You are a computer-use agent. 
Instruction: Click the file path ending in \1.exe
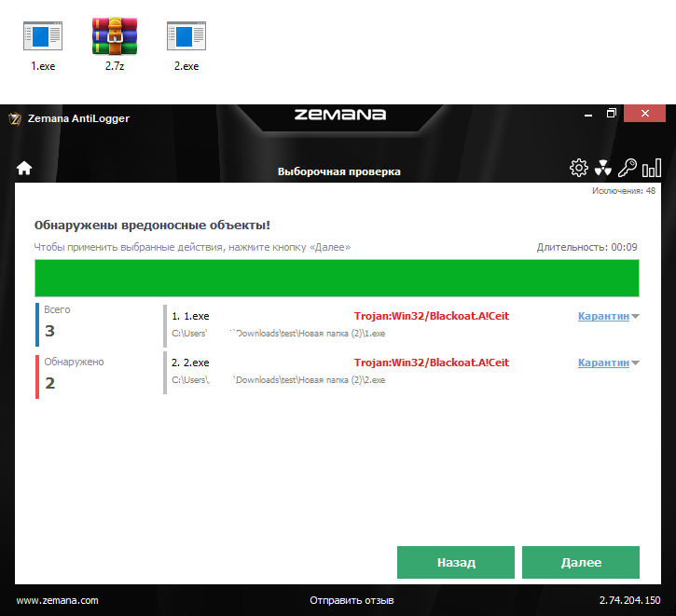click(x=279, y=334)
